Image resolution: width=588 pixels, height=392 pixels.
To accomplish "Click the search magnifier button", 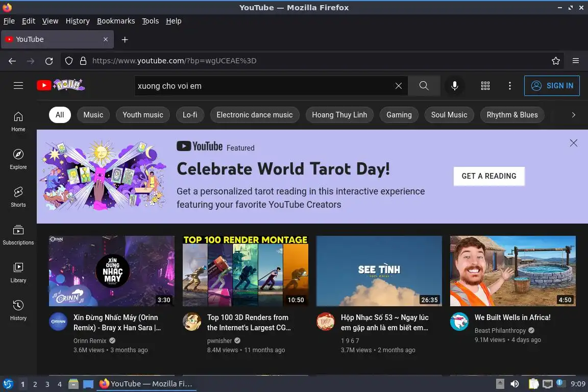I will tap(424, 86).
